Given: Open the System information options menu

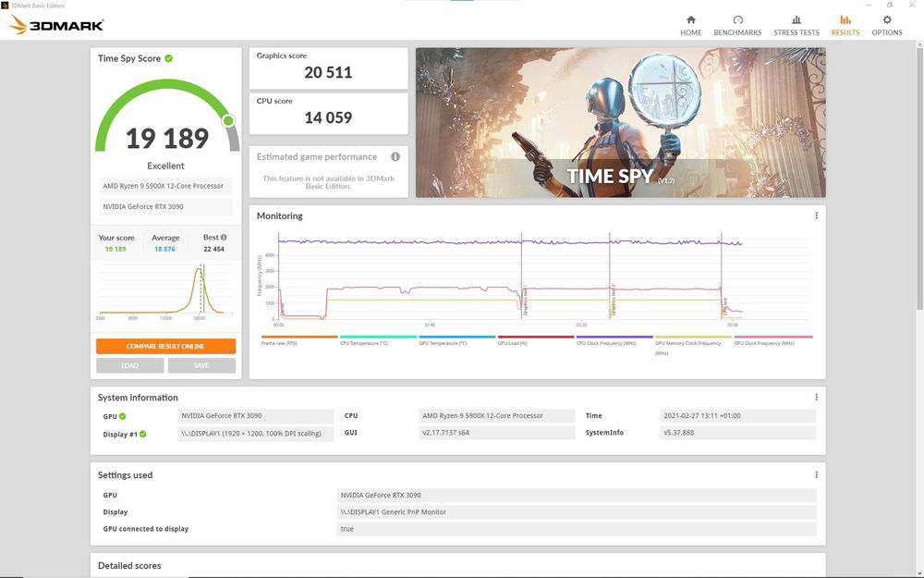Looking at the screenshot, I should pos(815,397).
